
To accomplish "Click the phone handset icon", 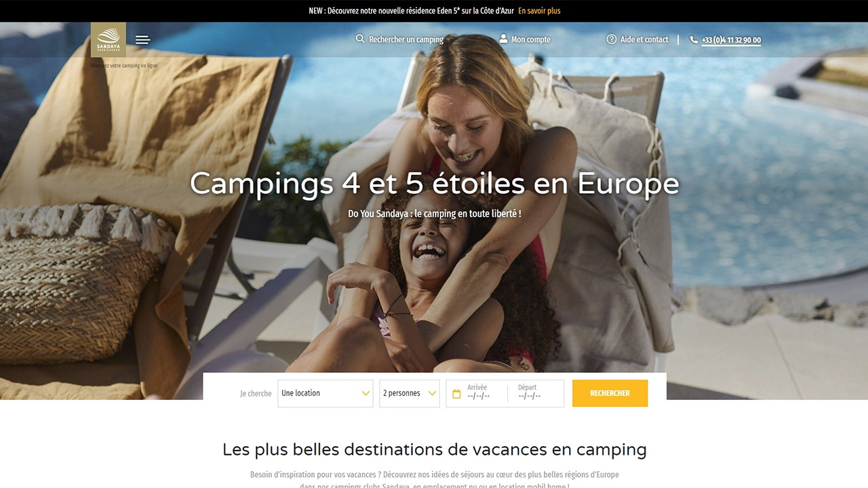I will 694,40.
